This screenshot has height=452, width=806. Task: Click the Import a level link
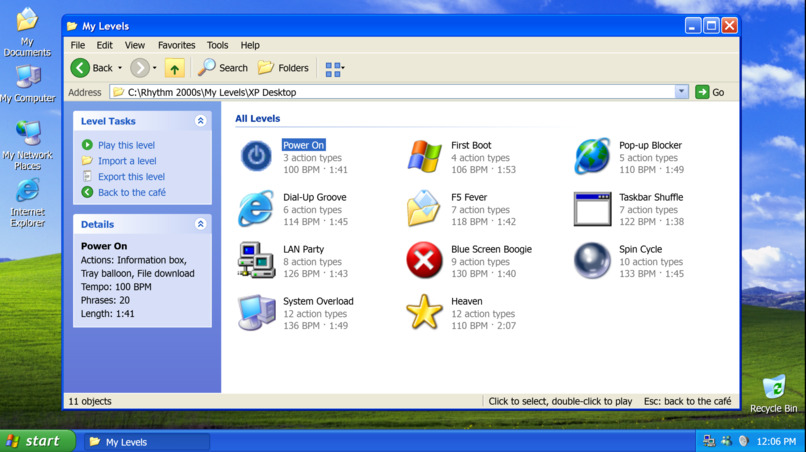tap(127, 161)
